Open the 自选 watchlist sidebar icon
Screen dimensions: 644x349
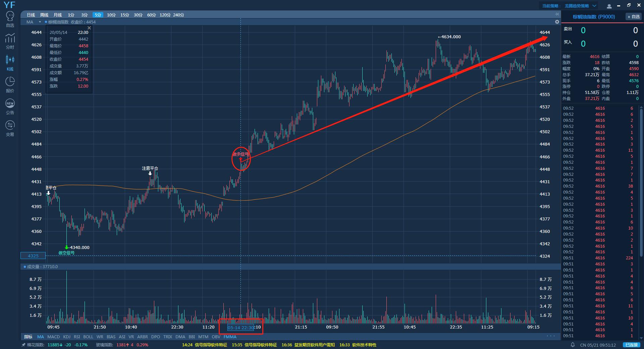point(10,19)
